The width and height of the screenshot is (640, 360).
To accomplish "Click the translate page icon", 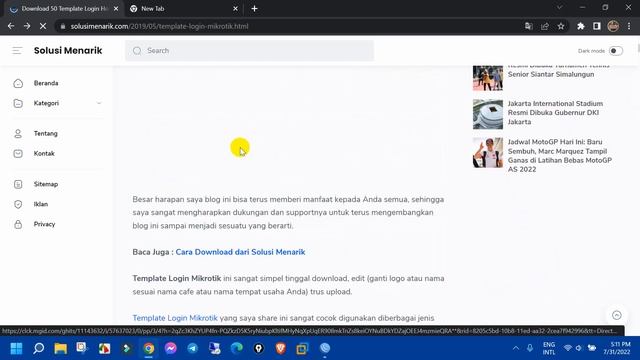I will click(529, 26).
